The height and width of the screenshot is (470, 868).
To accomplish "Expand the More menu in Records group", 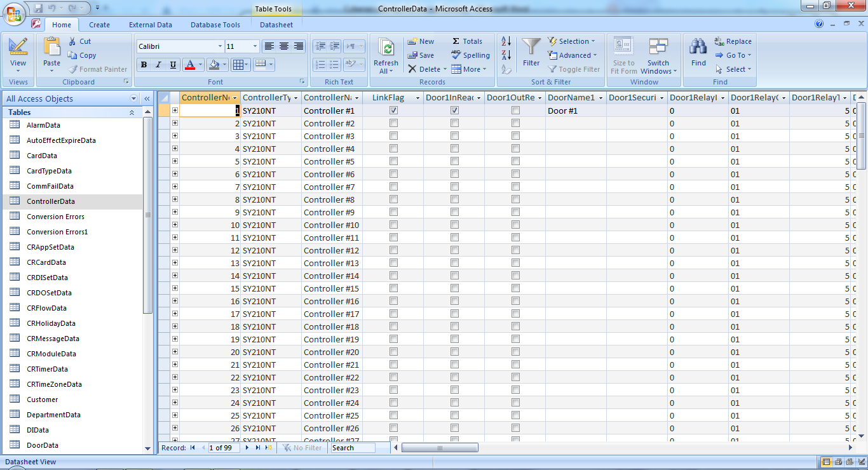I will [x=469, y=69].
